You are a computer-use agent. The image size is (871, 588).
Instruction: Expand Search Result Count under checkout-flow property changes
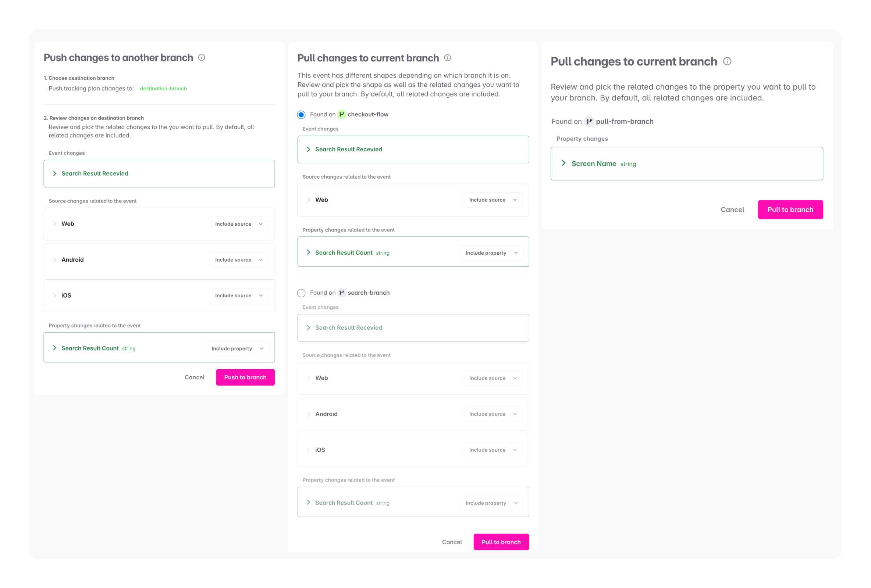(x=309, y=252)
